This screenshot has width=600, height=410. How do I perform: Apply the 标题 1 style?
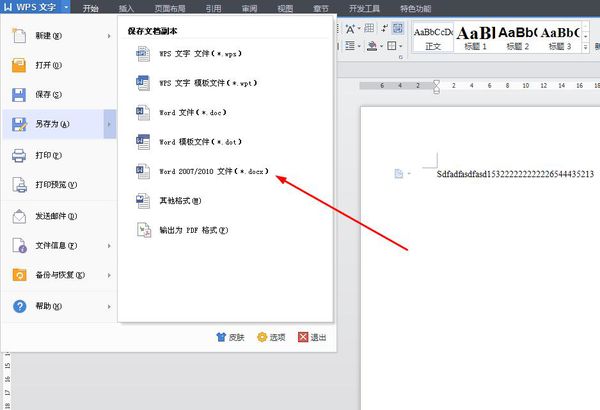click(475, 38)
